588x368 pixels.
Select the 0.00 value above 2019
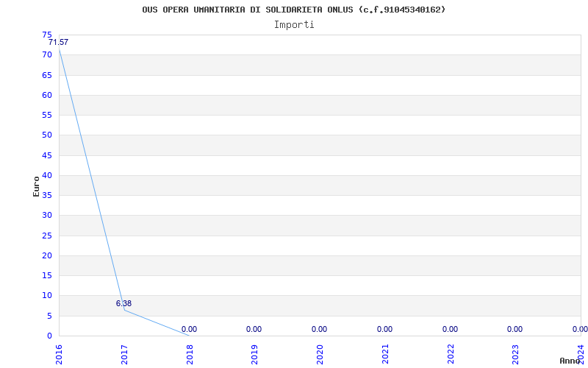(254, 329)
